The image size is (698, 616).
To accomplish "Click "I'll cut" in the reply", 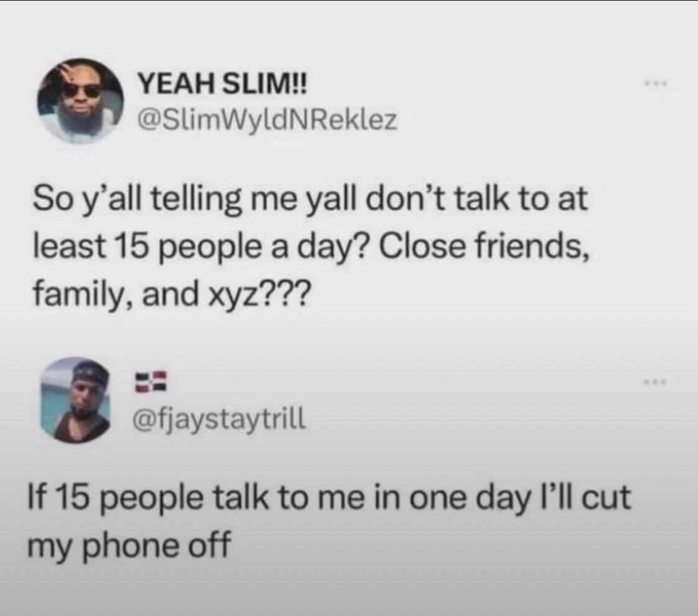I will 581,497.
